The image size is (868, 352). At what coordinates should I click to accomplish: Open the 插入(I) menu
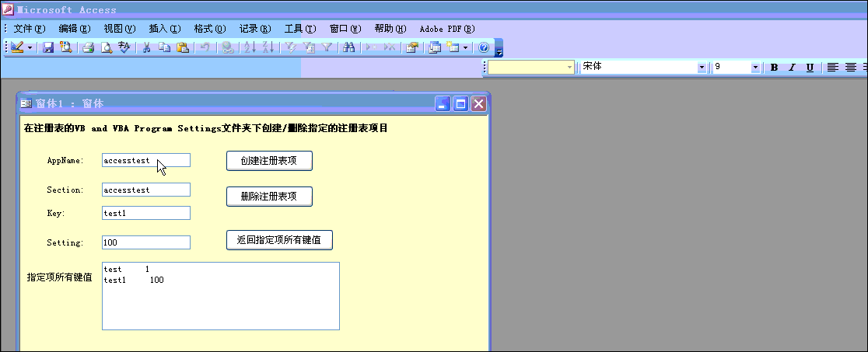tap(165, 29)
